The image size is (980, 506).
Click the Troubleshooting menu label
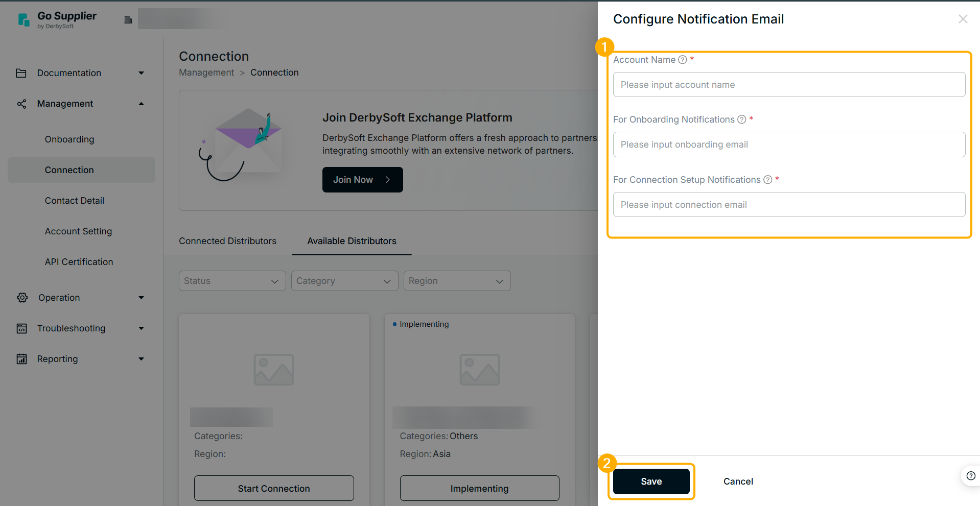pos(71,328)
